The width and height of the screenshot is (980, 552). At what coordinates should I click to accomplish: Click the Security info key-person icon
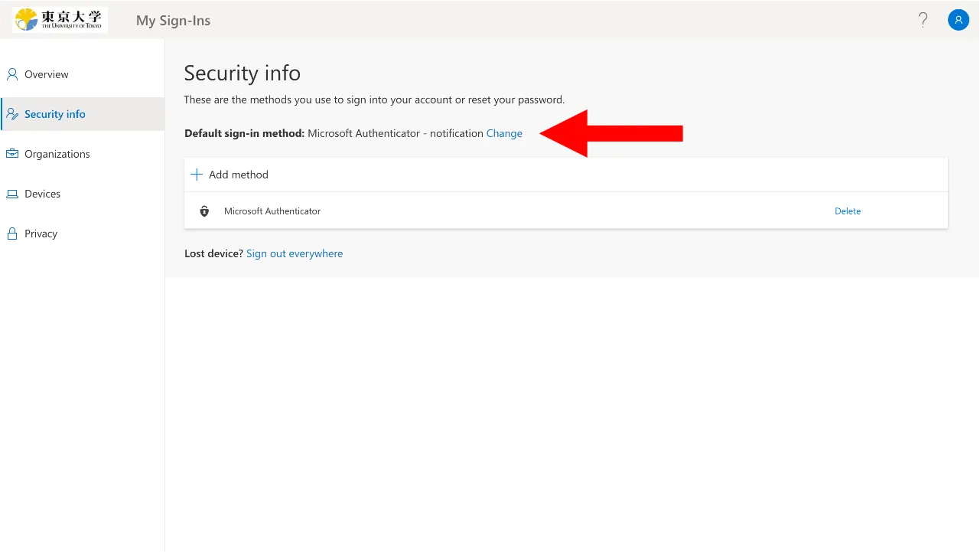tap(12, 114)
